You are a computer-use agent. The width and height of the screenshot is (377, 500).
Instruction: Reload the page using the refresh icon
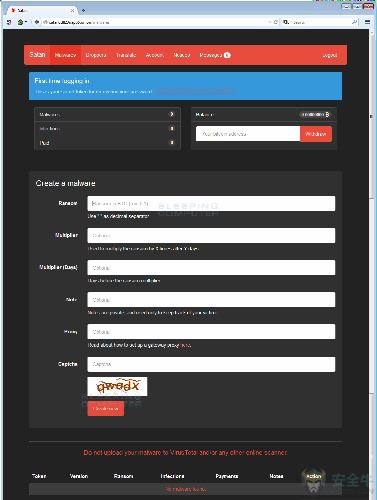pos(275,22)
